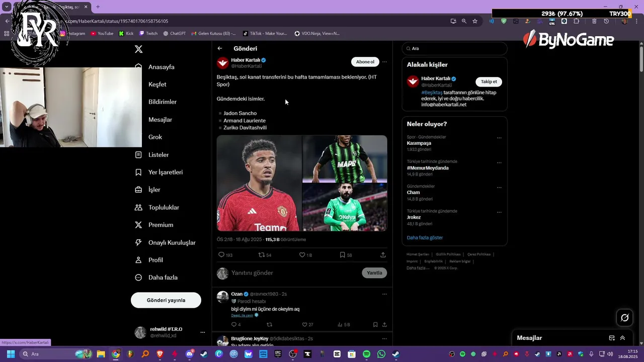Click Daha fazla göster link
Viewport: 644px width, 362px height.
(425, 237)
